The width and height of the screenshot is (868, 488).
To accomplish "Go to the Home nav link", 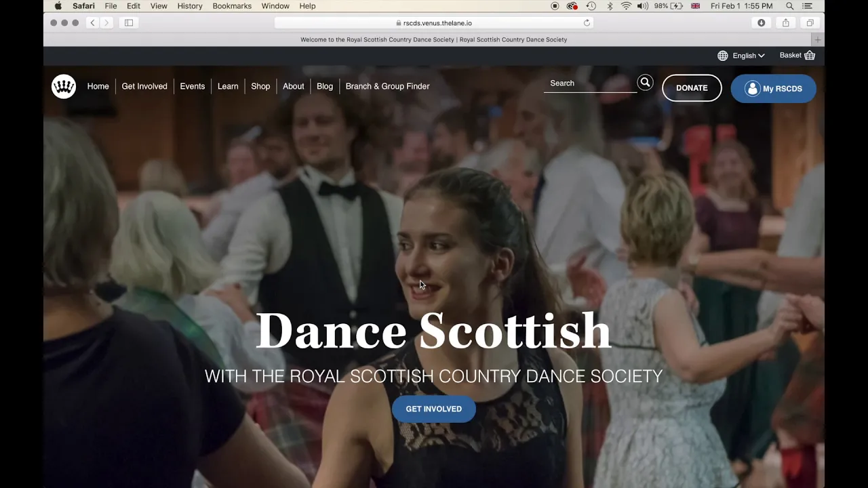I will click(x=98, y=86).
